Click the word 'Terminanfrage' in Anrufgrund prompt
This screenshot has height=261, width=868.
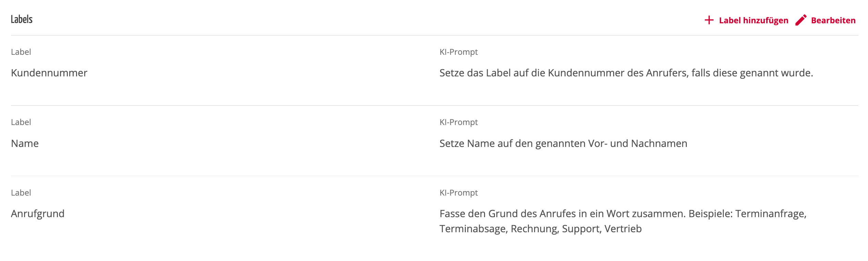click(x=770, y=214)
